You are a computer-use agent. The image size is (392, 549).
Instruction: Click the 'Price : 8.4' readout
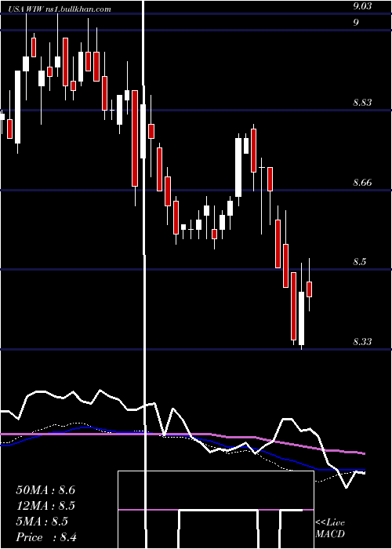46,537
